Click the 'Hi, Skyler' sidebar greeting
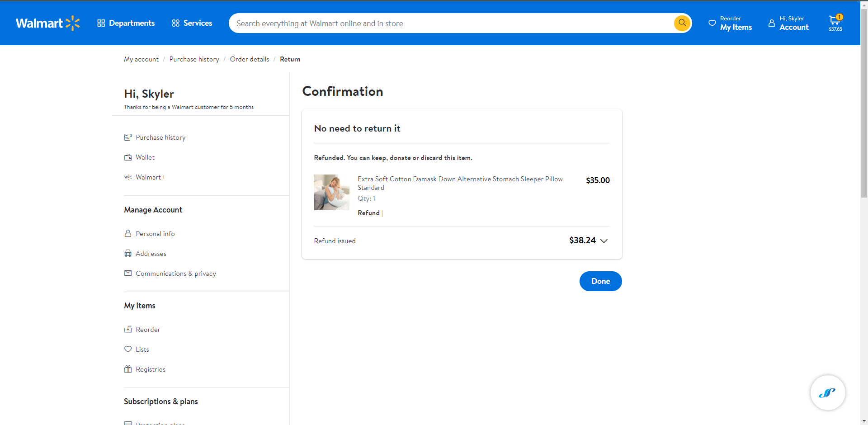The height and width of the screenshot is (425, 868). (149, 94)
